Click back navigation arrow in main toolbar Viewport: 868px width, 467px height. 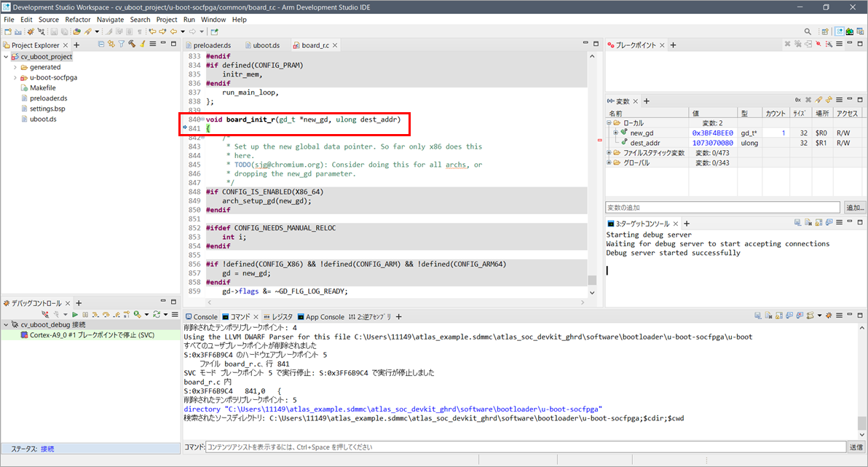coord(174,31)
